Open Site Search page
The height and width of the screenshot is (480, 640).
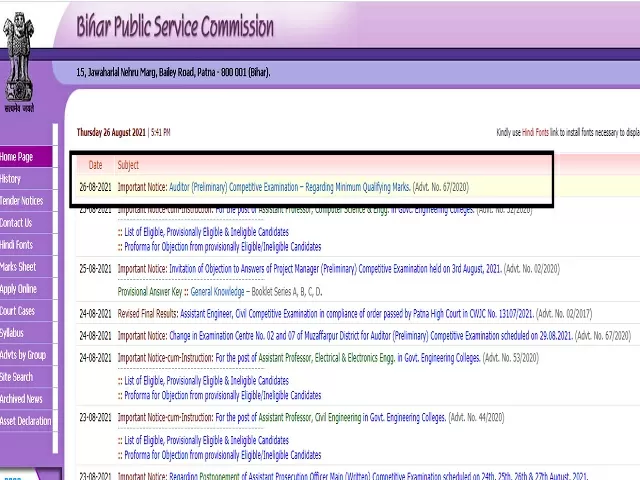(17, 377)
